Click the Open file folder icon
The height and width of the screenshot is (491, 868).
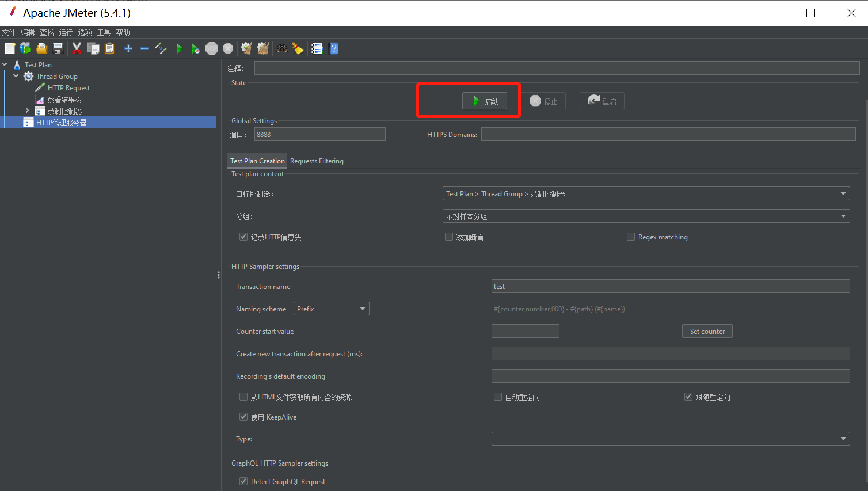pyautogui.click(x=41, y=49)
